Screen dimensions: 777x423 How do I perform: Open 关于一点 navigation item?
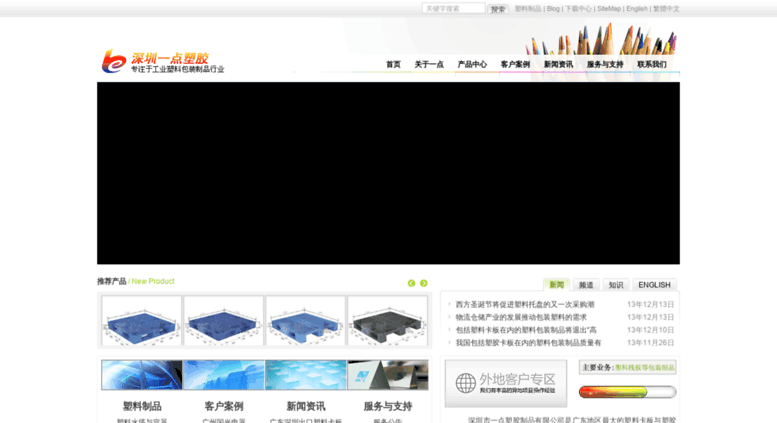(429, 64)
